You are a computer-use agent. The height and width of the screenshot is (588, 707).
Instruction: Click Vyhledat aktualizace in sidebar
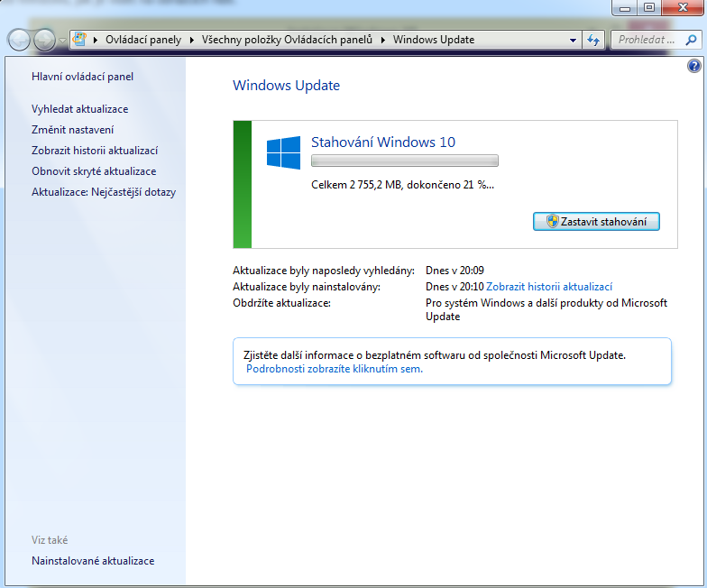[x=79, y=109]
